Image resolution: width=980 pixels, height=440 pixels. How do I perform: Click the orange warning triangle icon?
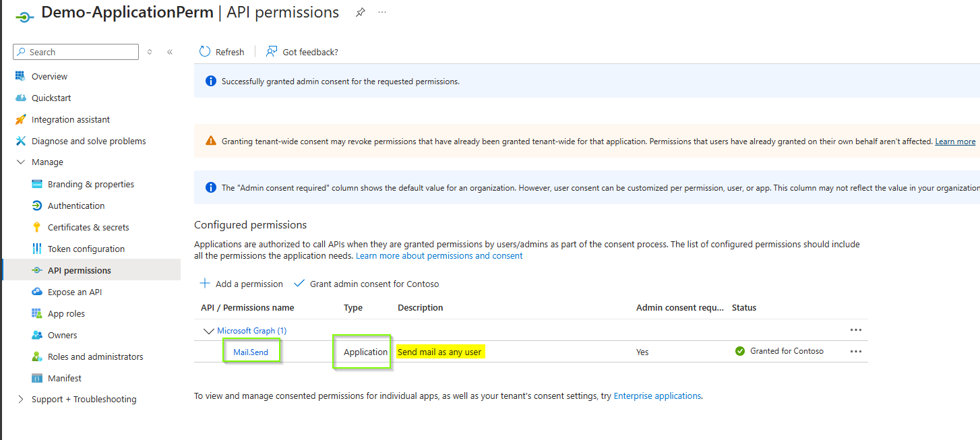(x=210, y=142)
